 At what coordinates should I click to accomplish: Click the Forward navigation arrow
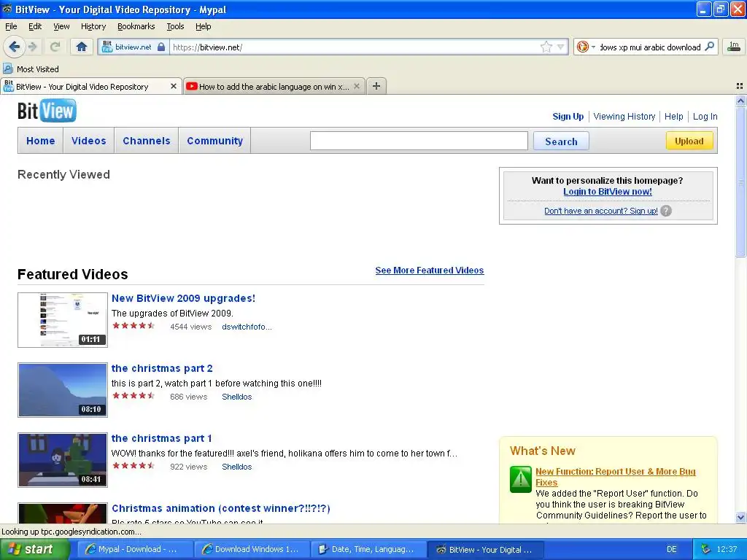pyautogui.click(x=32, y=47)
